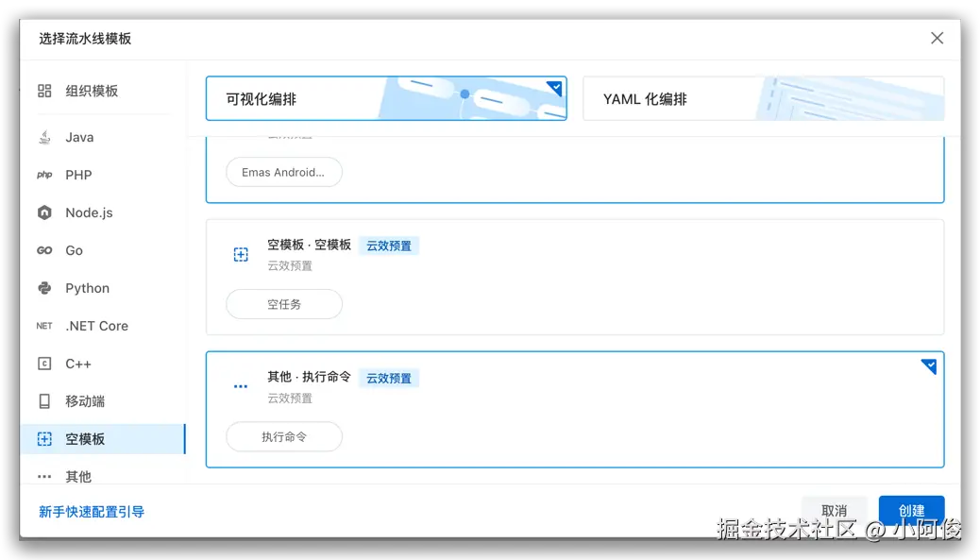Screen dimensions: 980x560
Task: Select the 空模板 · 空模板 template card
Action: pyautogui.click(x=575, y=277)
